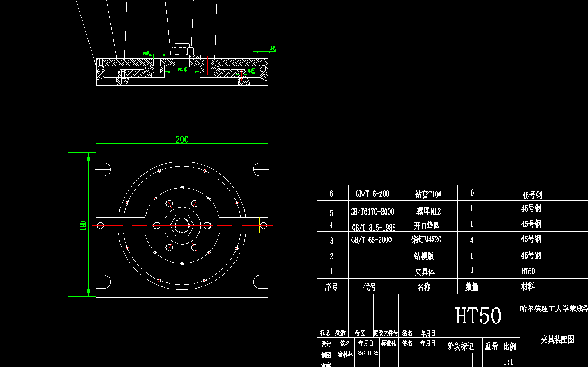Screen dimensions: 588x367
Task: Click the 处数 label in title block
Action: (x=340, y=333)
